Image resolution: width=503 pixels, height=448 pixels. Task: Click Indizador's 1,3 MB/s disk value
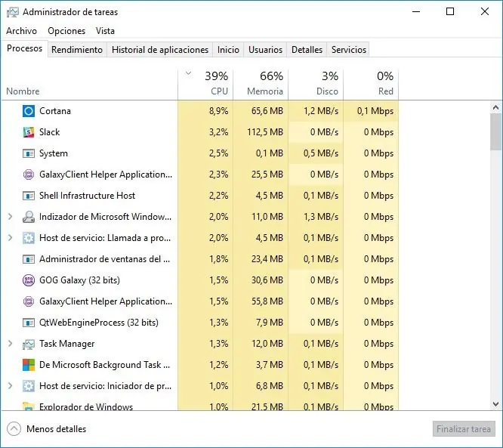tap(321, 217)
